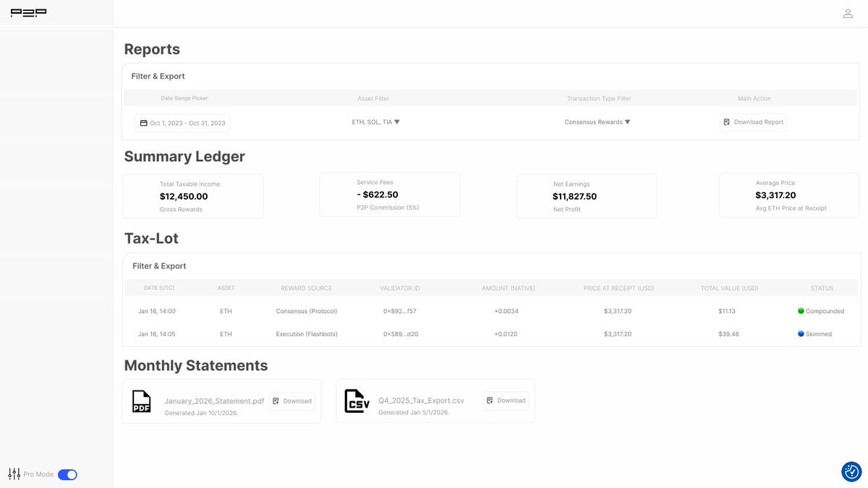The image size is (868, 488).
Task: Click the Download Report button
Action: [x=753, y=122]
